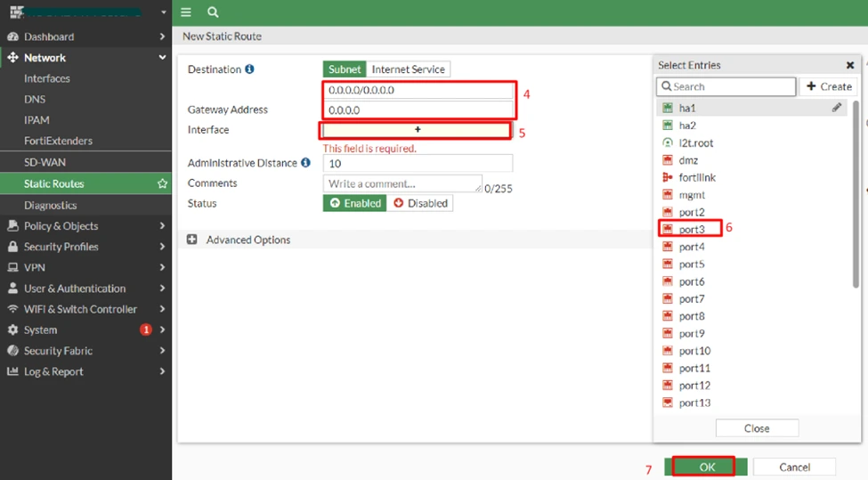Click the Security Fabric icon

coord(12,351)
